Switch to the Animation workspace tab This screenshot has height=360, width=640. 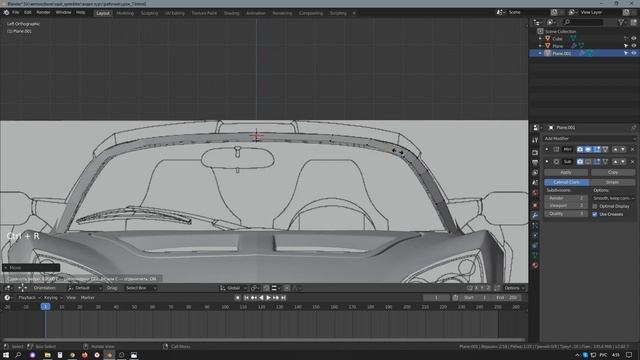click(x=256, y=13)
